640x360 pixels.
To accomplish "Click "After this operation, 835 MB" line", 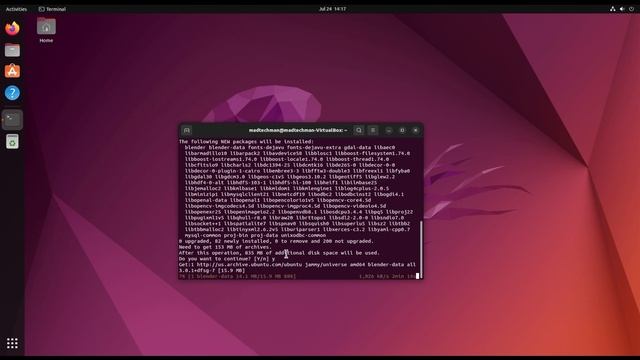I will (279, 253).
